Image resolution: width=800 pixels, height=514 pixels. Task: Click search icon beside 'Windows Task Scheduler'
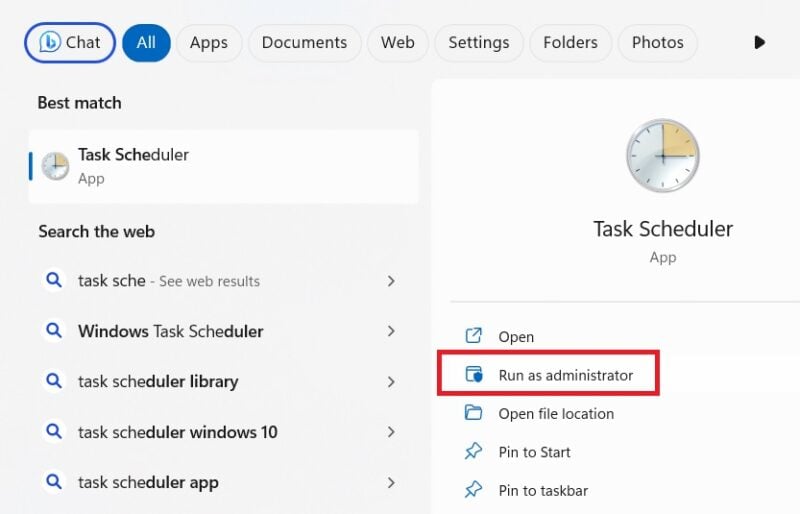click(54, 330)
